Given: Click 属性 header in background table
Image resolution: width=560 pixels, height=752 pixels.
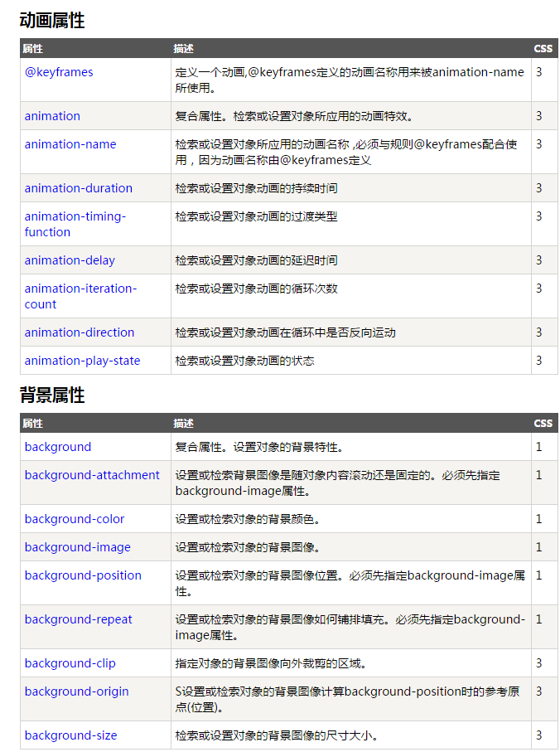Looking at the screenshot, I should pyautogui.click(x=32, y=424).
